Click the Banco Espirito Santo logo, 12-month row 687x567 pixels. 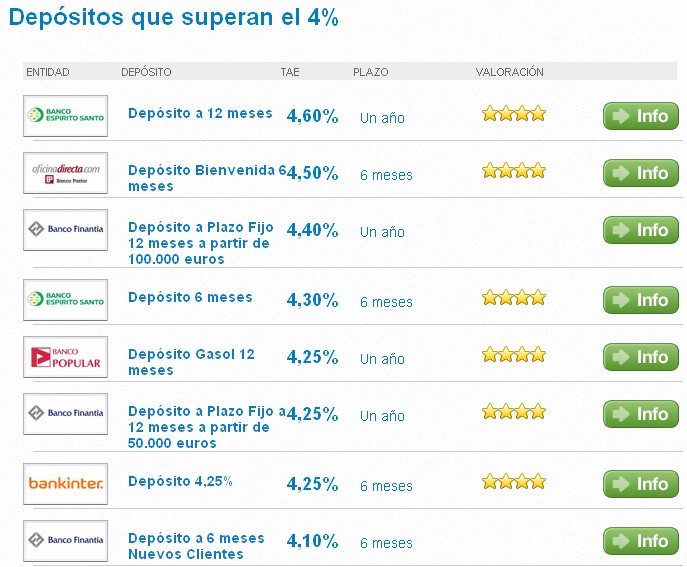pos(65,115)
